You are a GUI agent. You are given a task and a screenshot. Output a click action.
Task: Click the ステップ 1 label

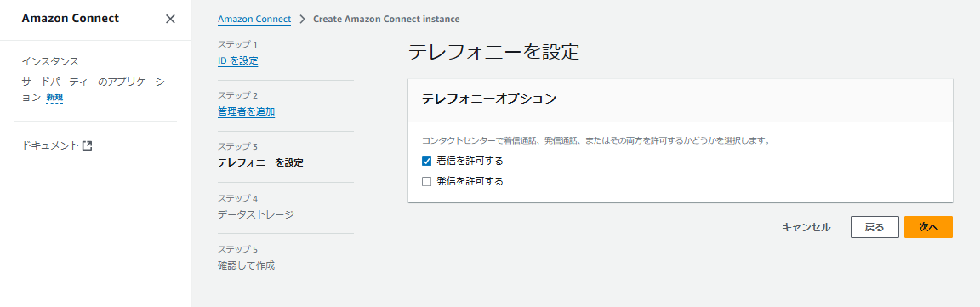point(236,45)
